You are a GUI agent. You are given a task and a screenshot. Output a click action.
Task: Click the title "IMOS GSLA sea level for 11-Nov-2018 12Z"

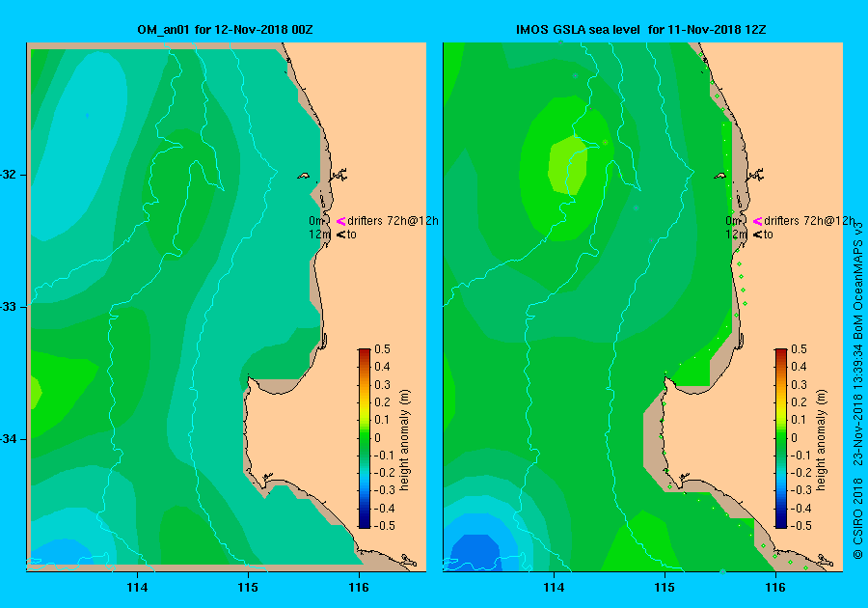pyautogui.click(x=641, y=29)
